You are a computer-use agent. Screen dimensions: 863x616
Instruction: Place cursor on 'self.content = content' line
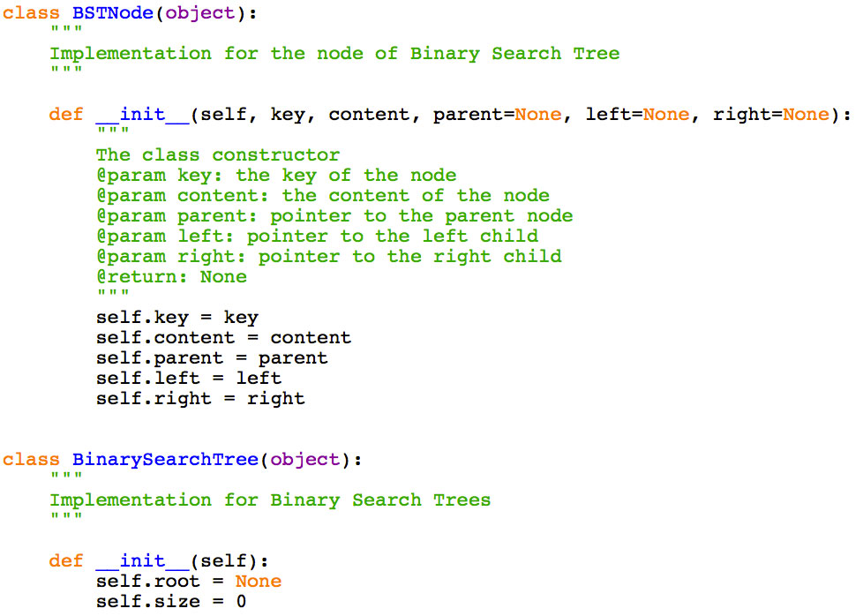(223, 338)
